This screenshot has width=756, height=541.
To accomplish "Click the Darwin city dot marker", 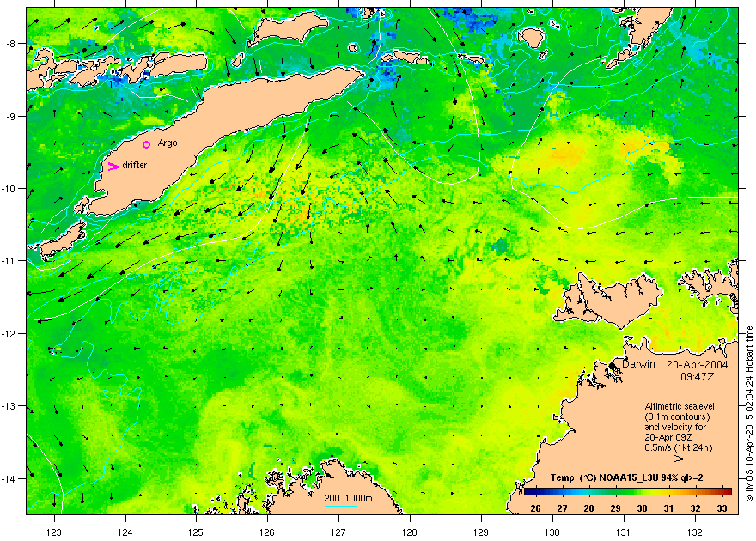I will tap(613, 366).
